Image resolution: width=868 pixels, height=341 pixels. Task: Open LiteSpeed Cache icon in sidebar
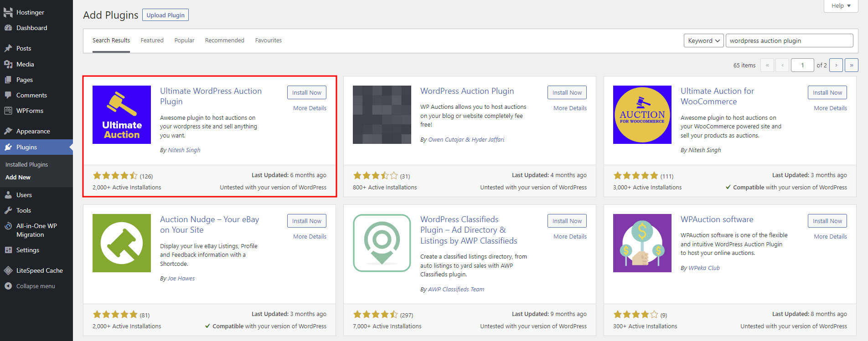(x=8, y=270)
